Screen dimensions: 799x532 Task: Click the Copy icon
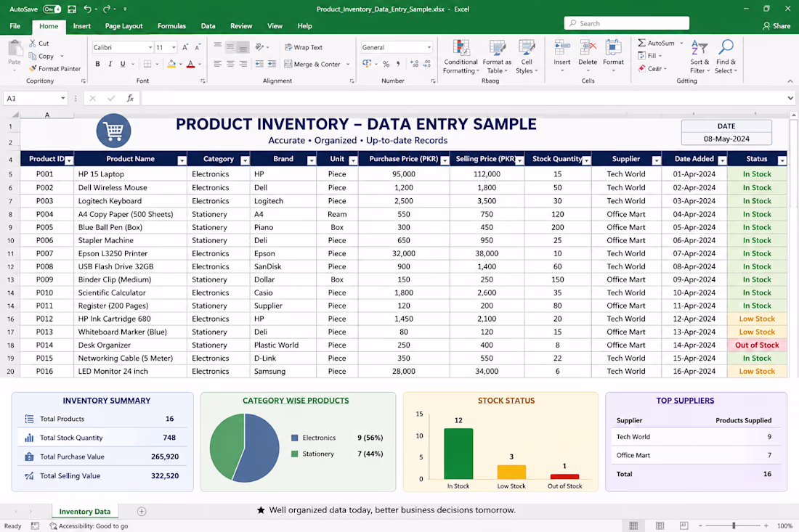click(x=33, y=56)
